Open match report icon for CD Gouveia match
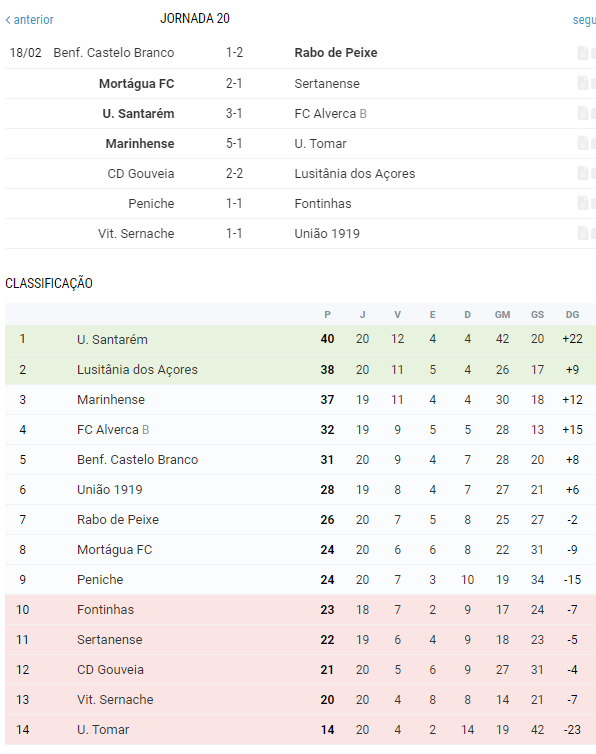 click(x=583, y=173)
